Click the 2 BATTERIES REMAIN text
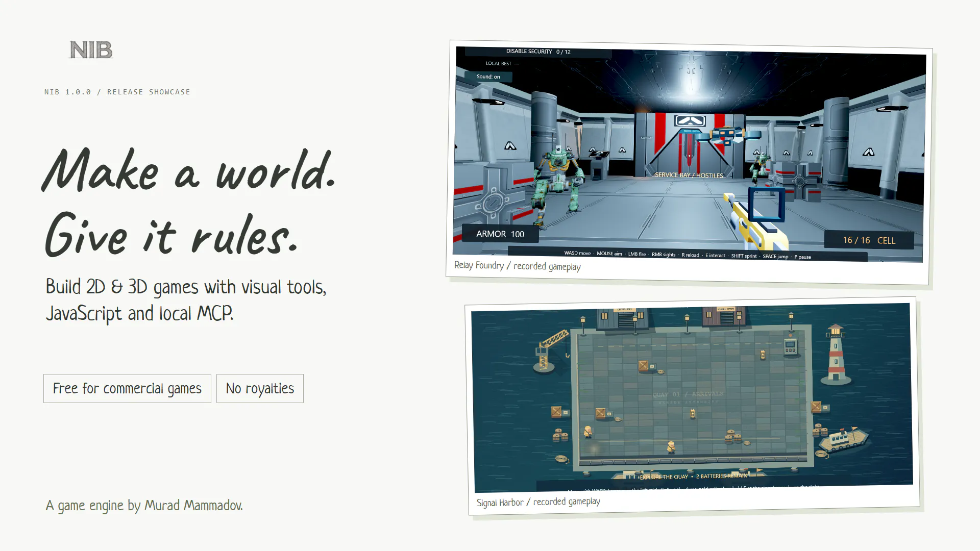980x551 pixels. (x=721, y=476)
